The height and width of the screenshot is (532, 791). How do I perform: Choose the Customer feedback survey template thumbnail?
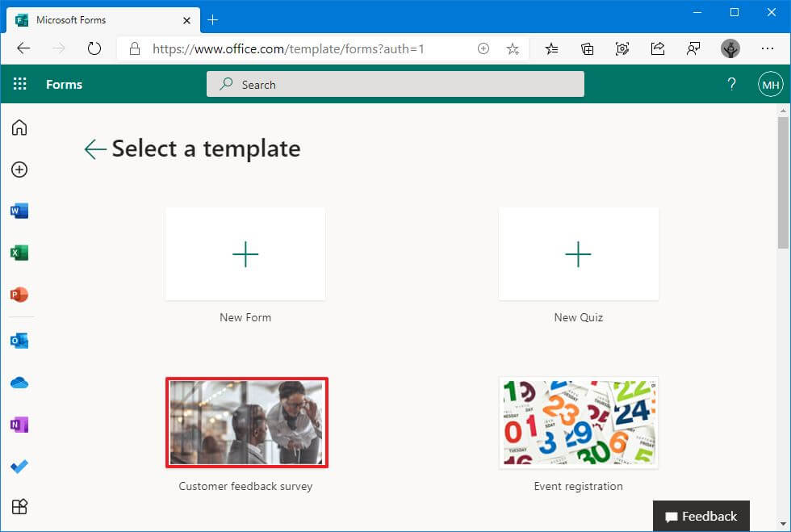[246, 422]
